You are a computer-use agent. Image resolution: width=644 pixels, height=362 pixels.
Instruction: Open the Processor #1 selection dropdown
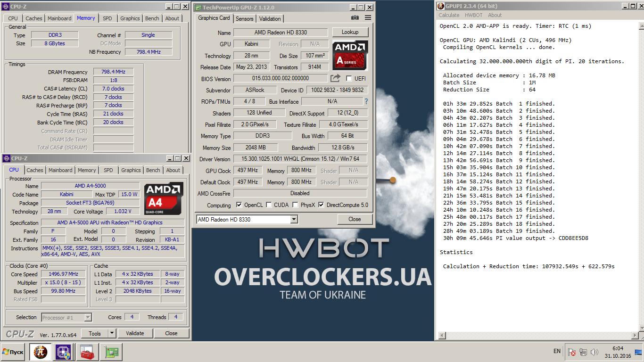click(88, 317)
